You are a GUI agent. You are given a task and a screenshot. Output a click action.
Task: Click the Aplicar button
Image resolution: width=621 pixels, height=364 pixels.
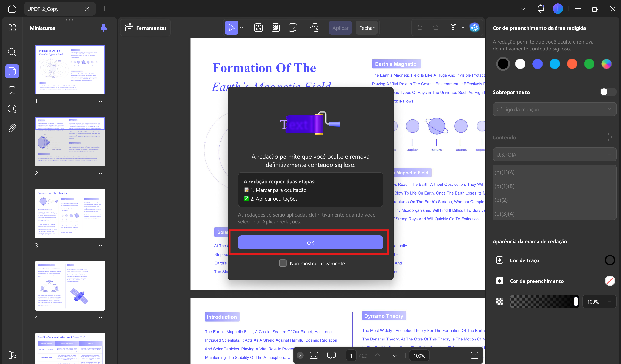coord(340,28)
